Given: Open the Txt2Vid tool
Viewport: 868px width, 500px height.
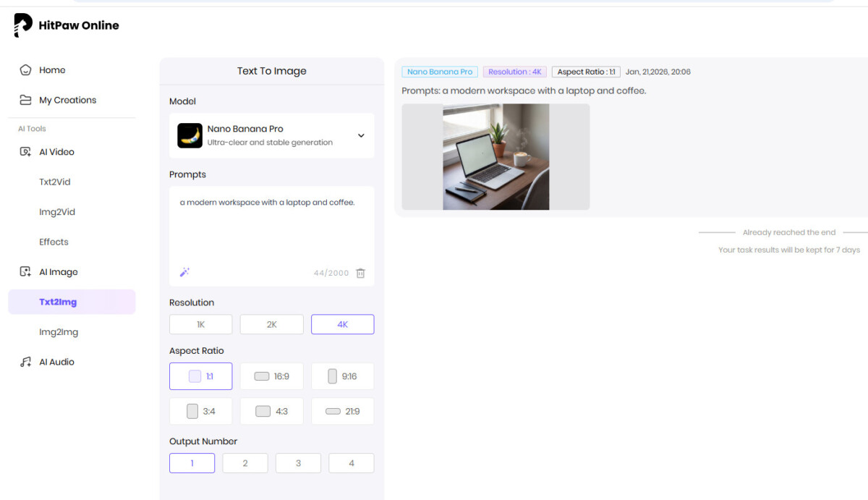Looking at the screenshot, I should point(55,182).
